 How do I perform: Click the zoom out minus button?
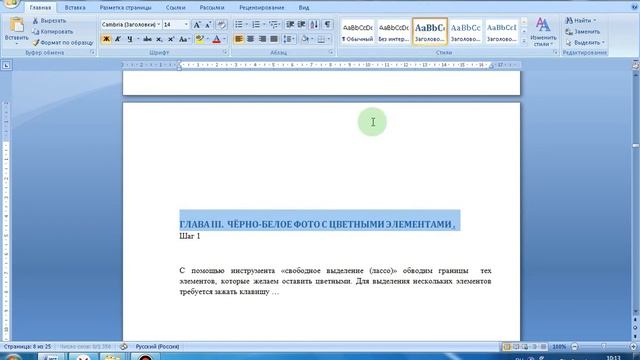(x=575, y=347)
